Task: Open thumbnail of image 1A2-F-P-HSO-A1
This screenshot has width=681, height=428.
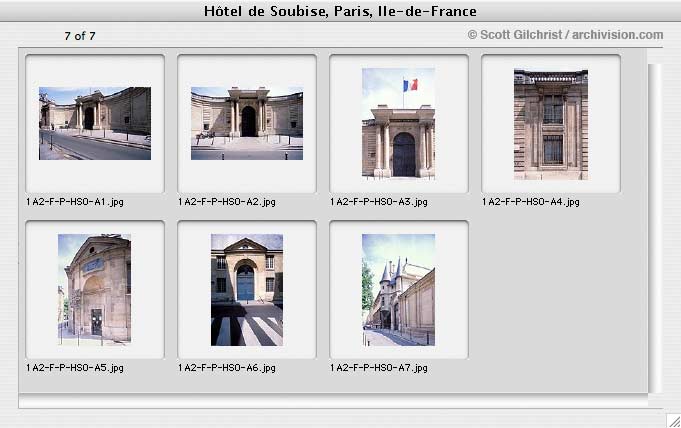Action: 95,123
